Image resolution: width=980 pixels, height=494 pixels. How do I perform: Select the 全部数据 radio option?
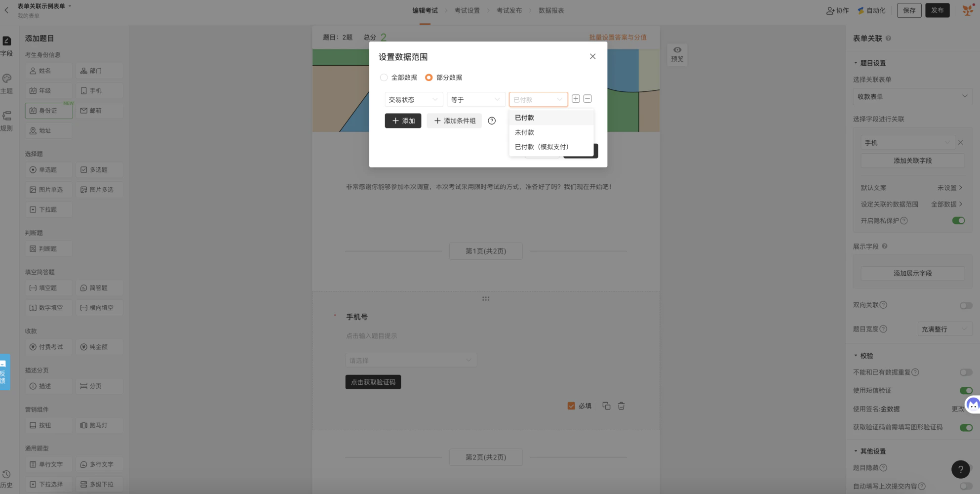398,78
